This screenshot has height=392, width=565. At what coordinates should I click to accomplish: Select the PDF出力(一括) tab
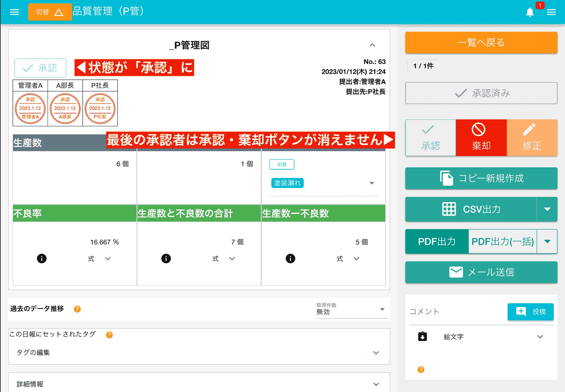[503, 242]
